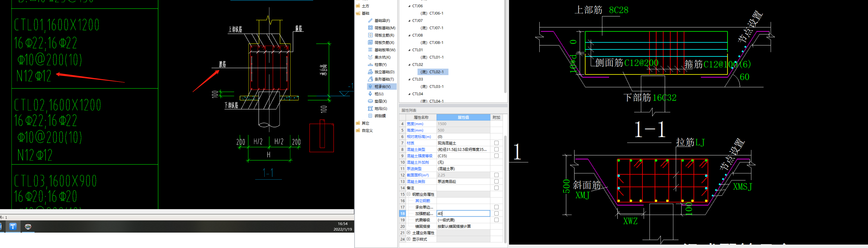Select the (底) CTJ08-1 tree item
This screenshot has height=248, width=868.
[432, 43]
